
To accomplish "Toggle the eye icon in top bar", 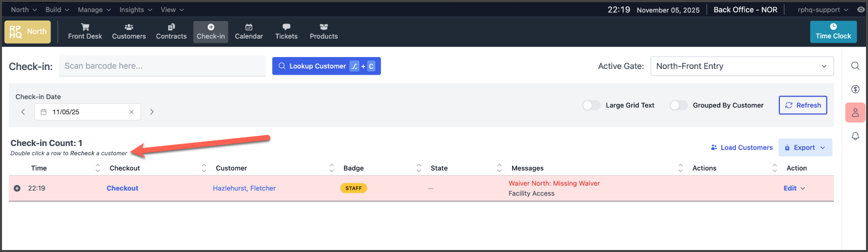I will click(860, 9).
